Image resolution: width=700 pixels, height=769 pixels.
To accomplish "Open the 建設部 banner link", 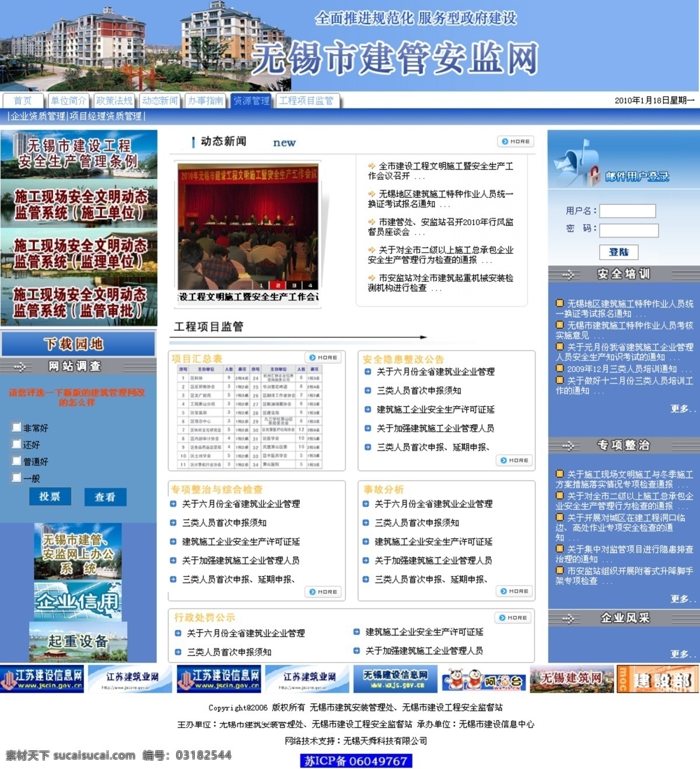I will point(657,679).
